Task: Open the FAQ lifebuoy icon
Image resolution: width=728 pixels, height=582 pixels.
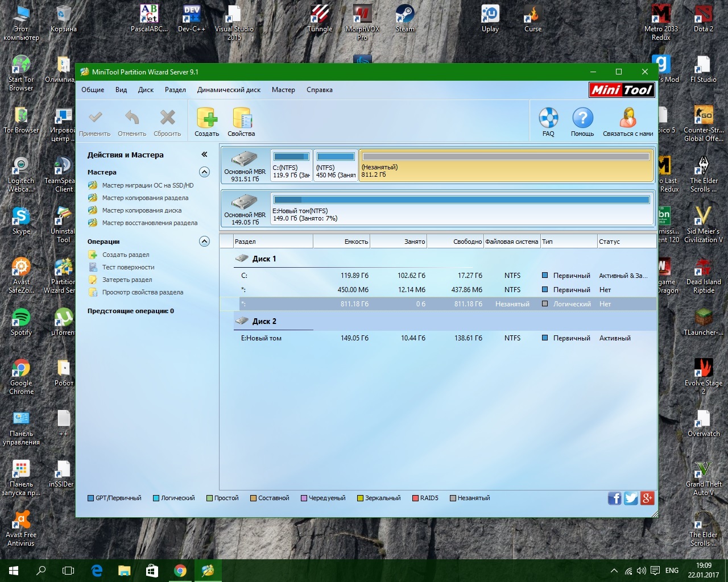Action: click(548, 118)
